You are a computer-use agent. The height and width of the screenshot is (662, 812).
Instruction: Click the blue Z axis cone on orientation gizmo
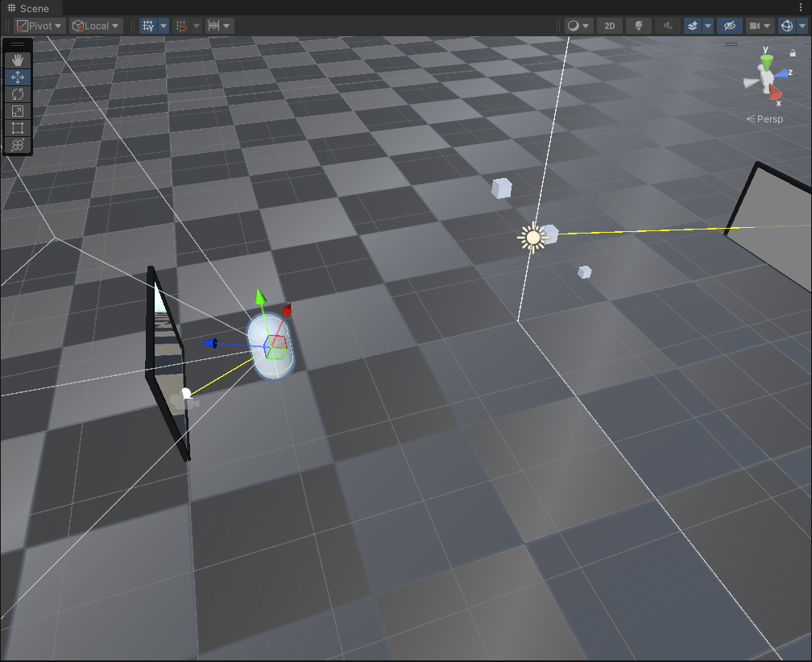[x=781, y=74]
